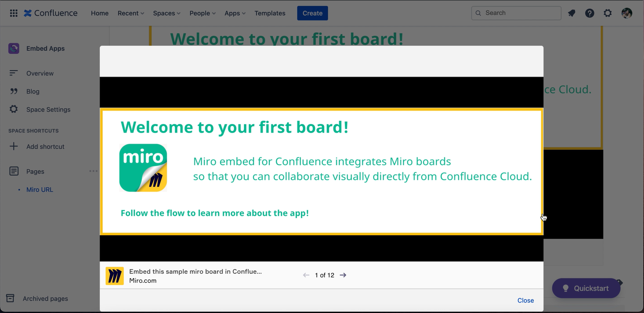Image resolution: width=644 pixels, height=313 pixels.
Task: Click the Confluence logo
Action: 51,13
